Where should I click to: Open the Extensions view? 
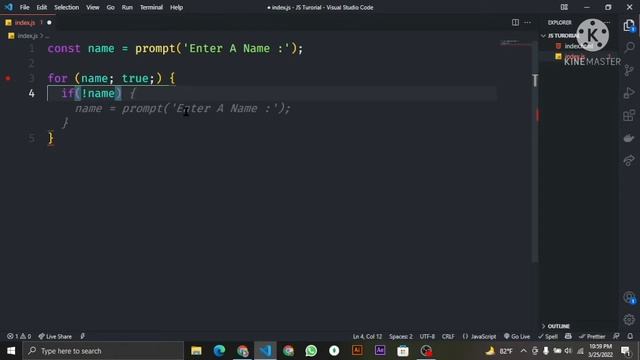coord(629,116)
